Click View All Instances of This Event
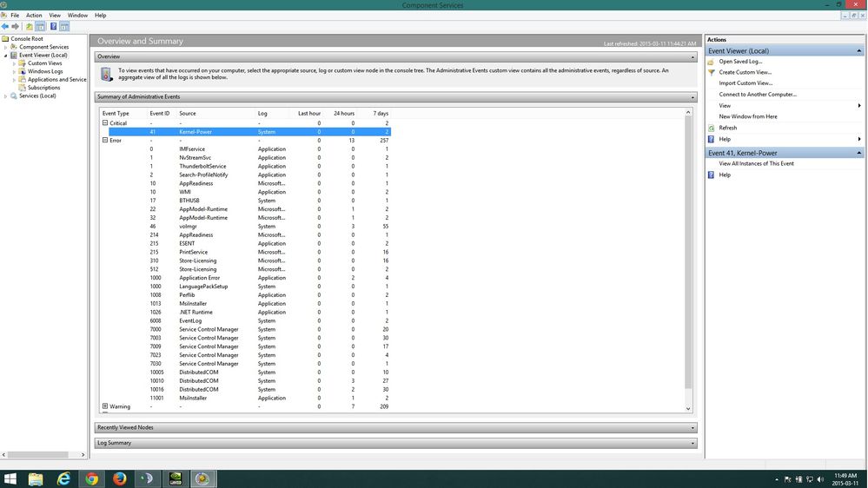The image size is (868, 488). [756, 164]
